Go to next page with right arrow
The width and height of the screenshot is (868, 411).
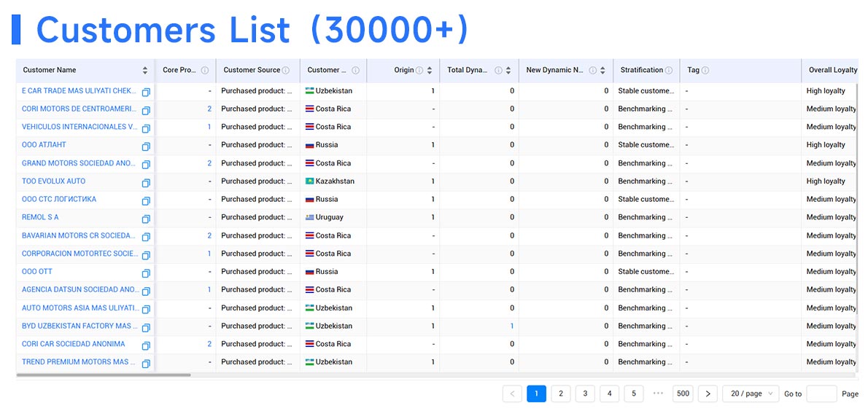pyautogui.click(x=708, y=394)
